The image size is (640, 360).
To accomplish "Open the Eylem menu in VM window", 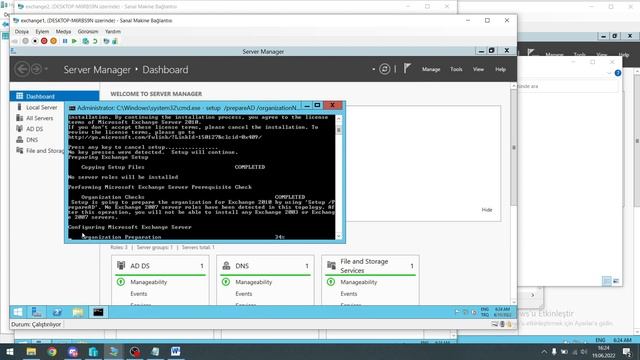I will (x=42, y=31).
